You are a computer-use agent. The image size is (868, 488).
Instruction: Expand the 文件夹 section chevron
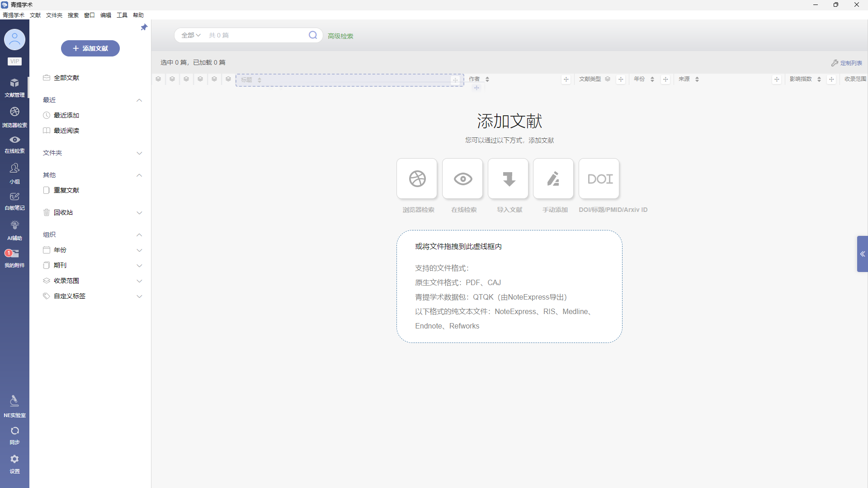tap(139, 153)
